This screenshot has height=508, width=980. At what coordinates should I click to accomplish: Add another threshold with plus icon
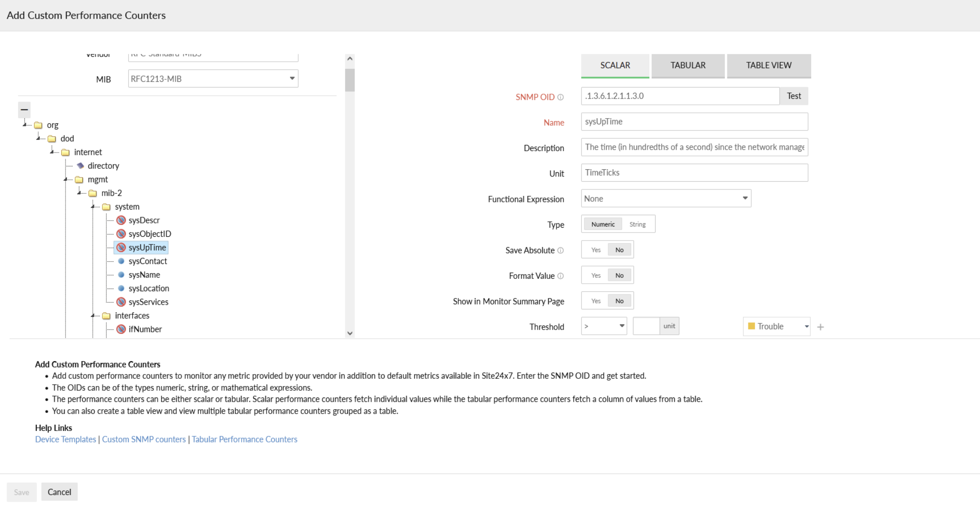click(x=821, y=327)
